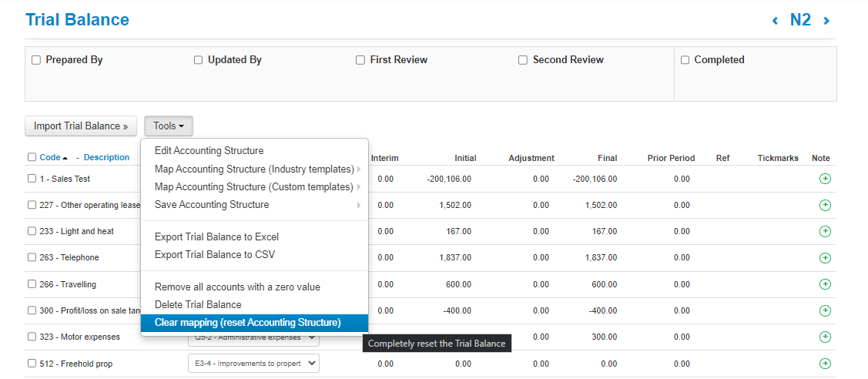Click the Final value 300.00

pyautogui.click(x=605, y=337)
